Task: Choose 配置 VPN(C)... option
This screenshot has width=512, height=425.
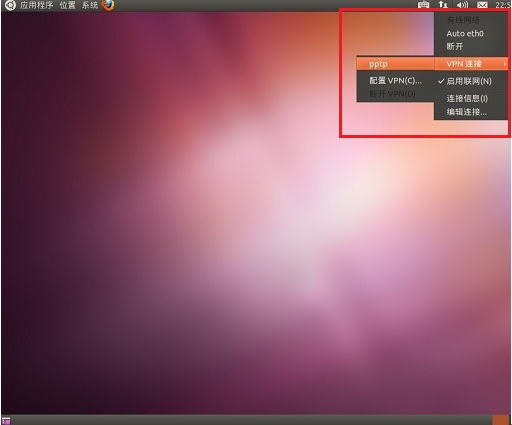Action: tap(396, 80)
